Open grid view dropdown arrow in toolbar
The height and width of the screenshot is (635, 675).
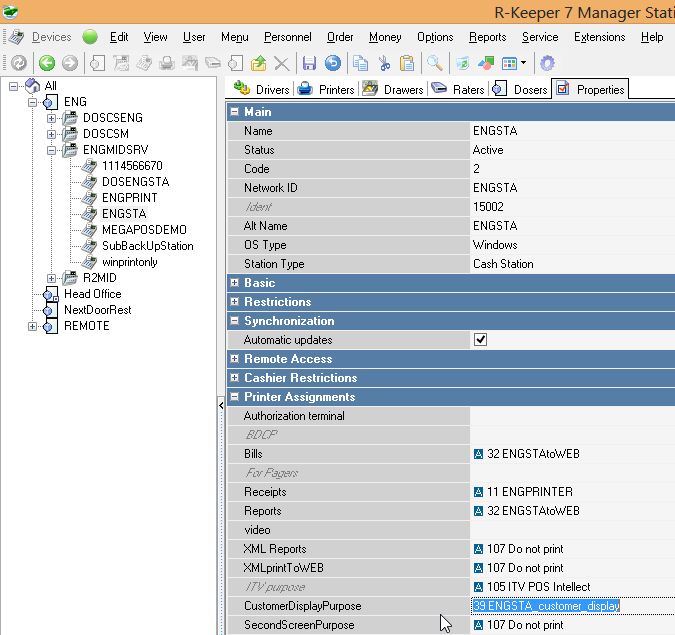(x=523, y=63)
